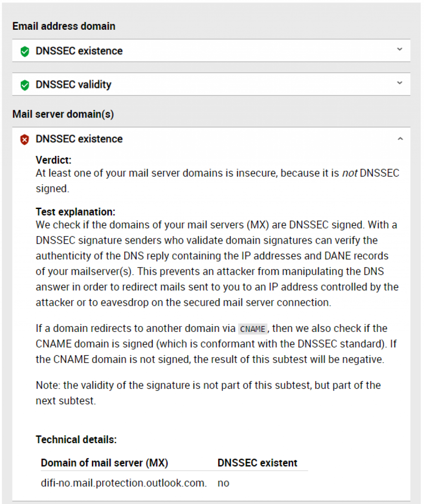Click the DNSSEC existence title under Mail server domain(s)
Screen dimensions: 424x504
coord(79,139)
